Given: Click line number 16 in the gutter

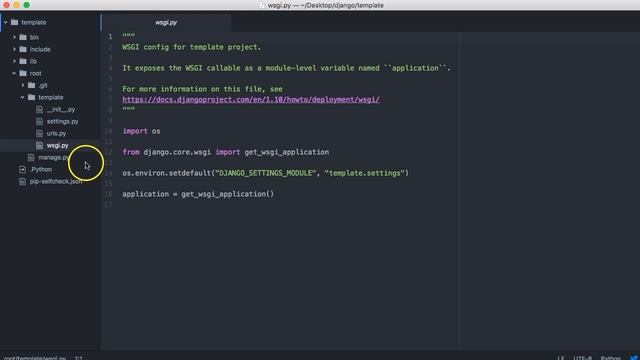Looking at the screenshot, I should 108,194.
